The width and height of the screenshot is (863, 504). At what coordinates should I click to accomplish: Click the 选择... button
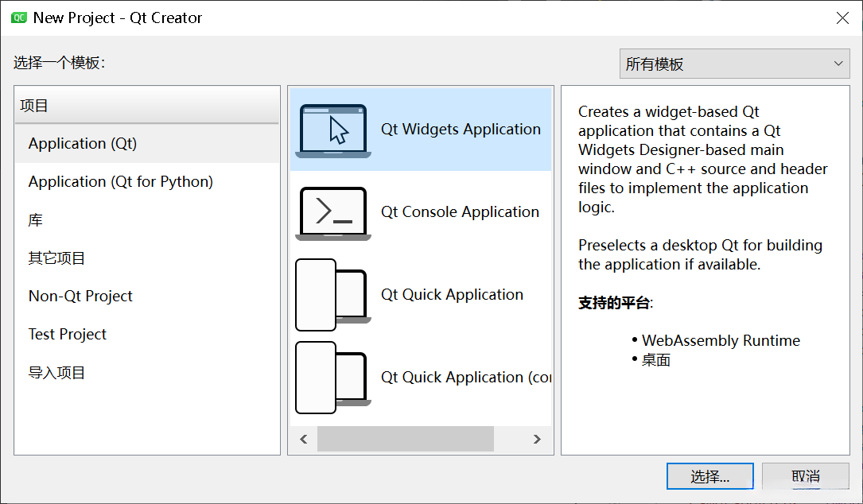[710, 476]
